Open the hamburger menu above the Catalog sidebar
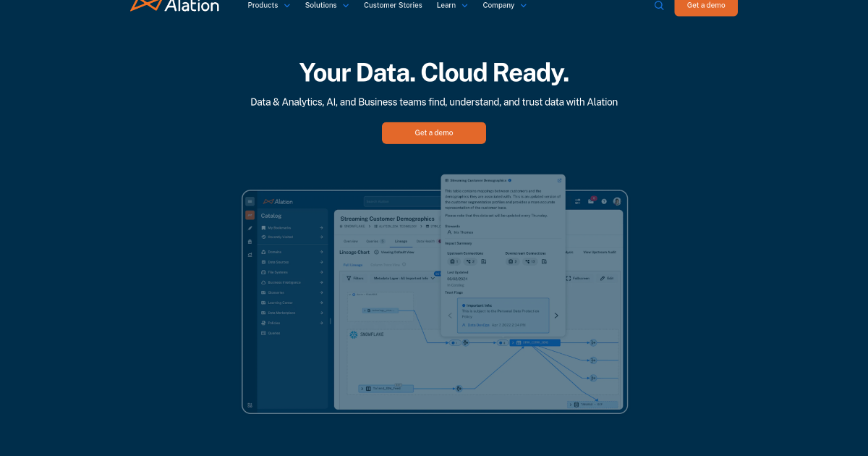Image resolution: width=868 pixels, height=456 pixels. point(249,201)
